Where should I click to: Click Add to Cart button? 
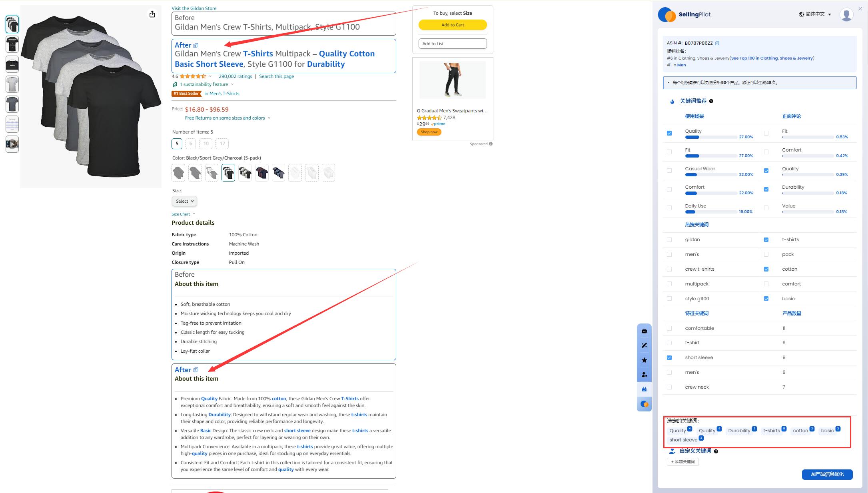453,25
